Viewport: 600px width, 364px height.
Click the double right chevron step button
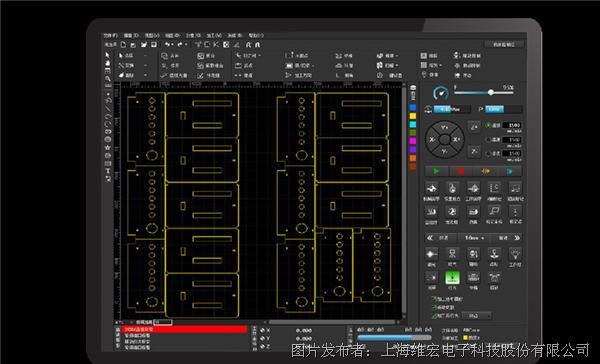click(517, 238)
